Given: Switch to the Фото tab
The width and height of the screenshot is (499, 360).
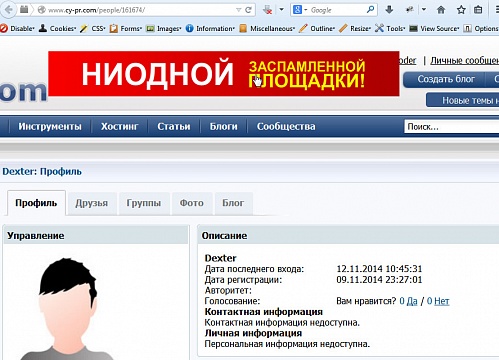Looking at the screenshot, I should [x=191, y=203].
